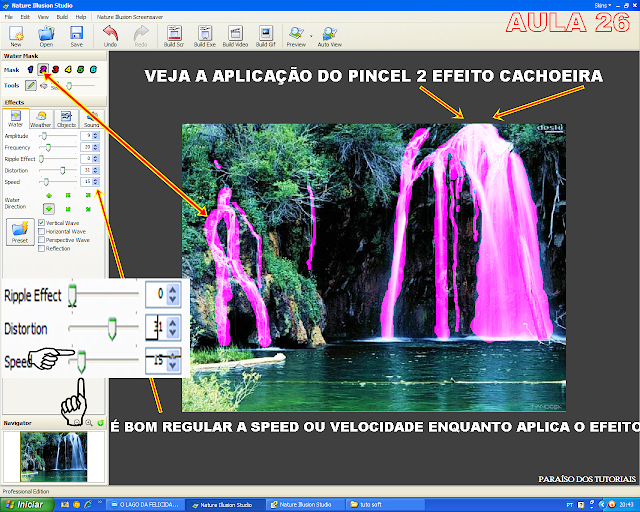Image resolution: width=640 pixels, height=512 pixels.
Task: Select the pencil brush tool in Tools
Action: [x=31, y=85]
